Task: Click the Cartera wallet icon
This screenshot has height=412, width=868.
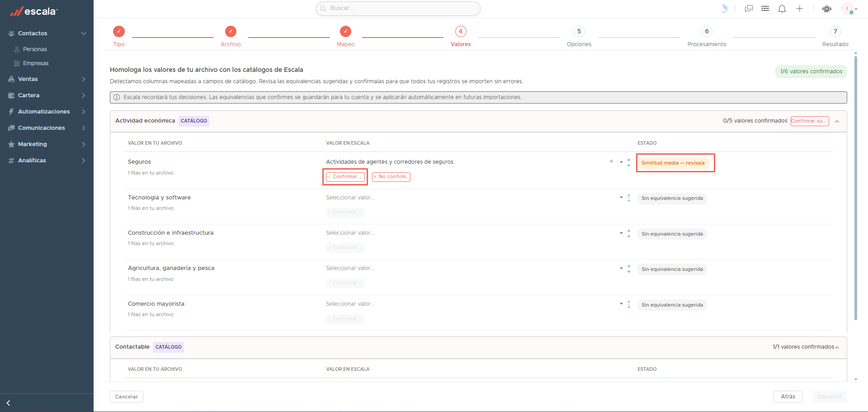Action: pos(11,95)
